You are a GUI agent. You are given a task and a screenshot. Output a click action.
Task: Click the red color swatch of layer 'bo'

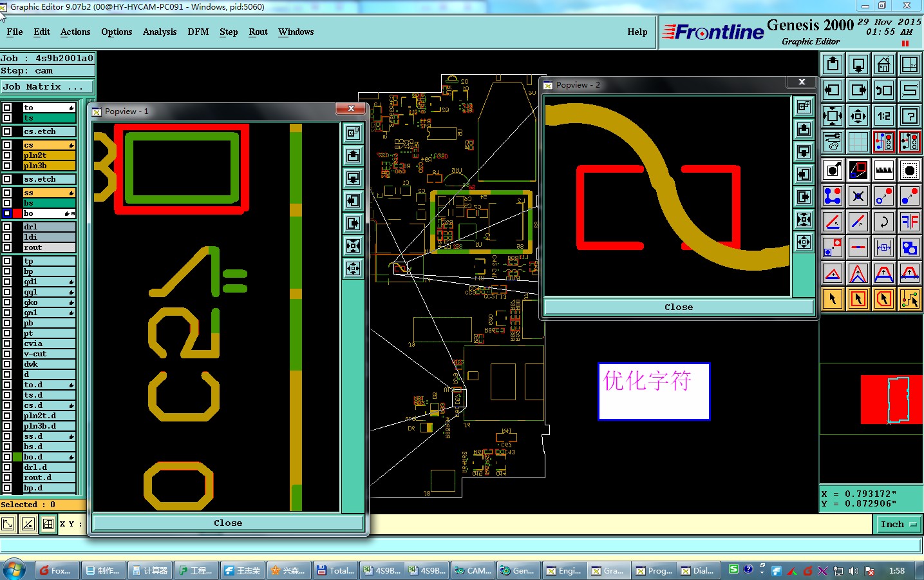coord(17,213)
